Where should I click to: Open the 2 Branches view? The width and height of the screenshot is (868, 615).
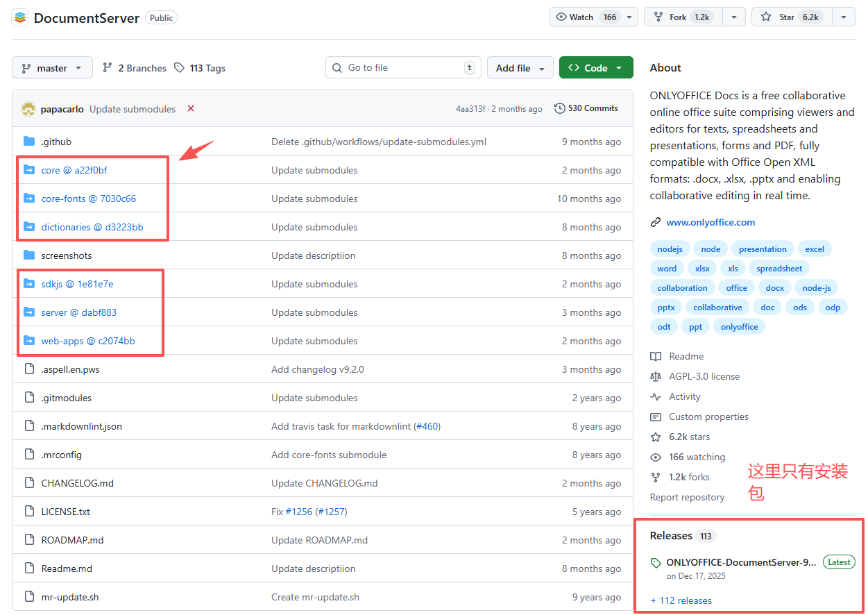tap(135, 68)
